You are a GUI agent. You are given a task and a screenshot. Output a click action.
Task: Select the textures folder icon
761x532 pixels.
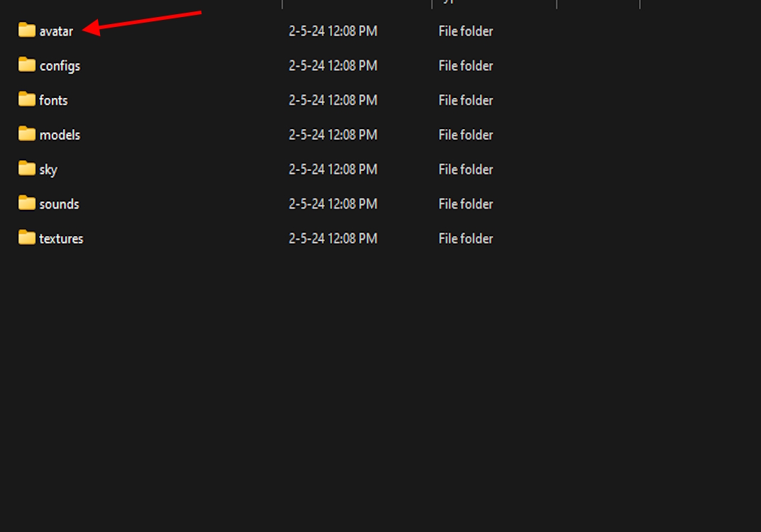pos(27,238)
